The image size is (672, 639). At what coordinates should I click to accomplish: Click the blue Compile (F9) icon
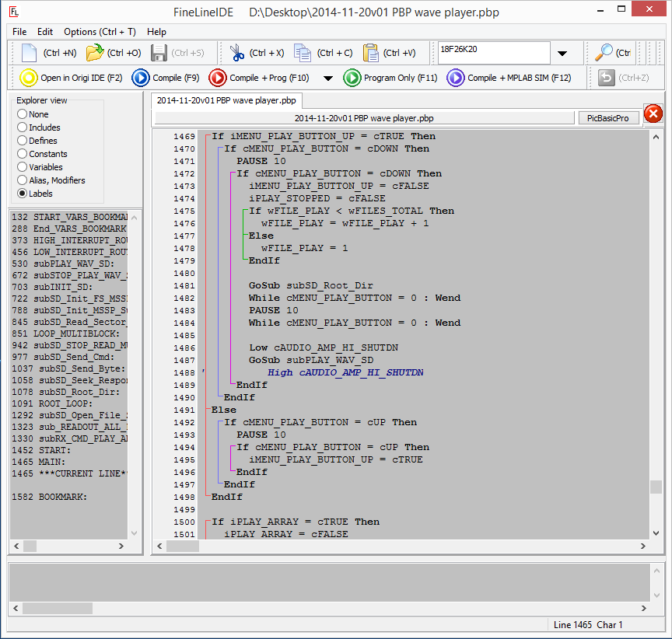141,78
